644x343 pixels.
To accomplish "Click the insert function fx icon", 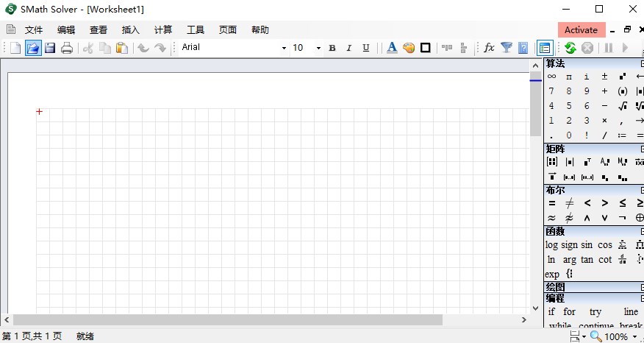I will pos(489,48).
